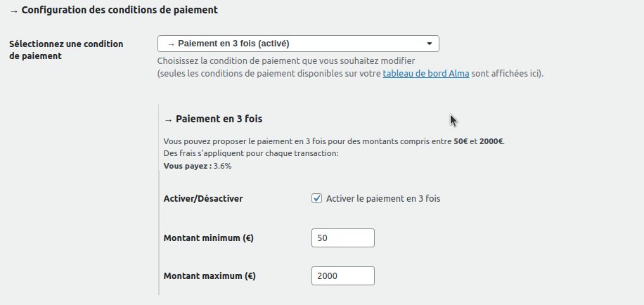Click the 'Activer/Désactiver' row label

202,199
